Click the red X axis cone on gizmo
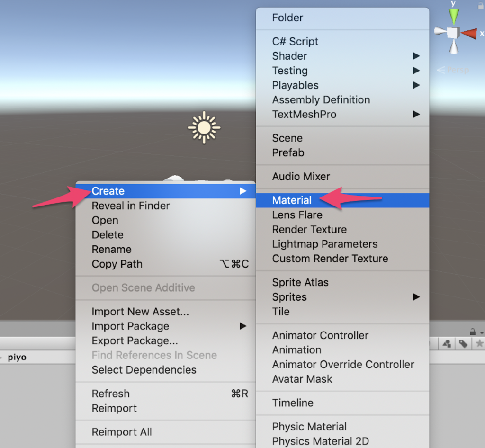This screenshot has height=448, width=485. tap(468, 34)
